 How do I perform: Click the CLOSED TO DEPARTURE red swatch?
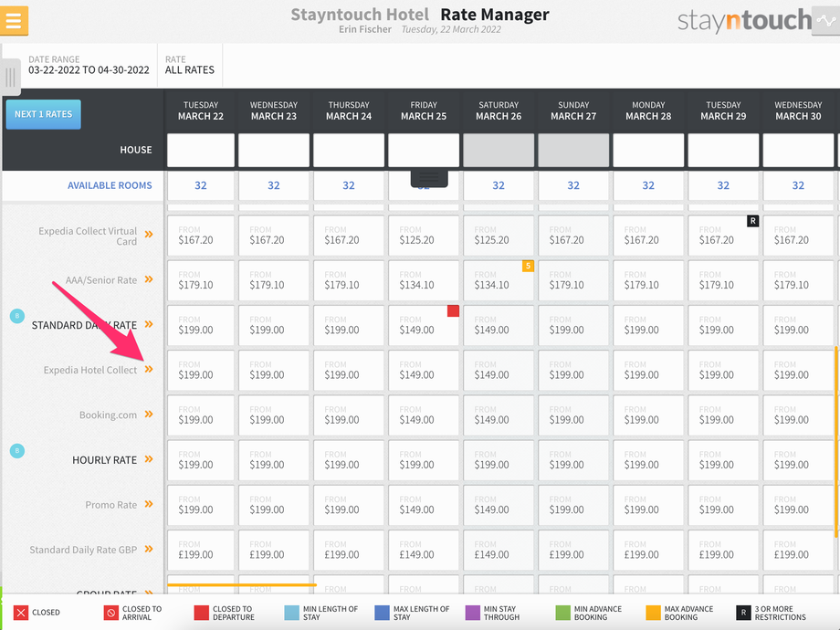click(x=202, y=613)
